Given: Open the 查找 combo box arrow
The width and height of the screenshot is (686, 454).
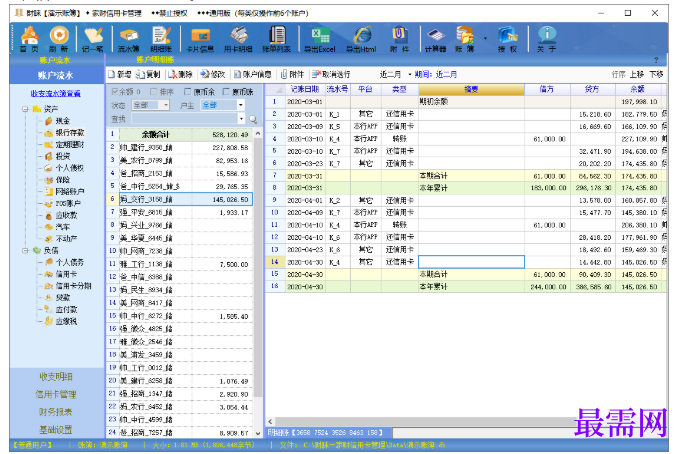Looking at the screenshot, I should (x=241, y=119).
